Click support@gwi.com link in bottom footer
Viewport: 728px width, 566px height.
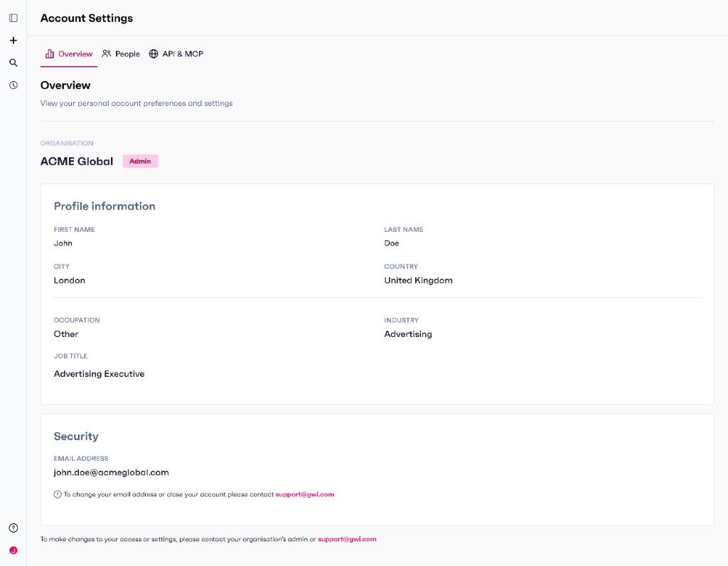click(347, 539)
